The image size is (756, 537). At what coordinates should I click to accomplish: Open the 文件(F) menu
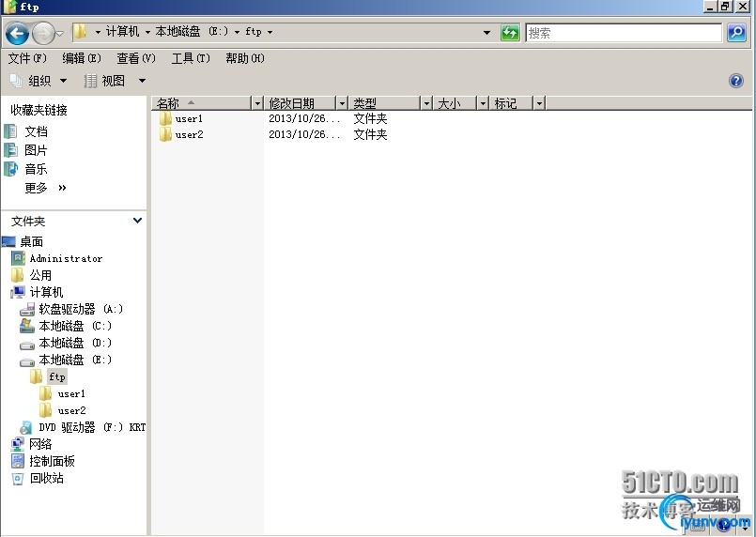pyautogui.click(x=27, y=58)
